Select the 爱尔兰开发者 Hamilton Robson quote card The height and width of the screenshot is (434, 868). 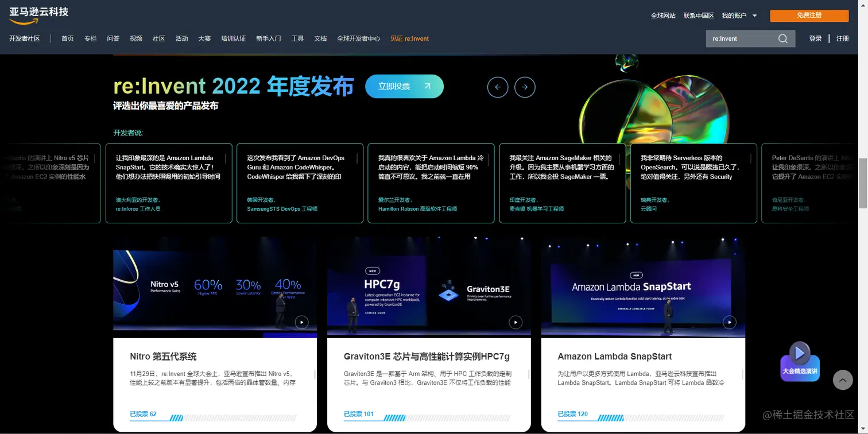[431, 183]
